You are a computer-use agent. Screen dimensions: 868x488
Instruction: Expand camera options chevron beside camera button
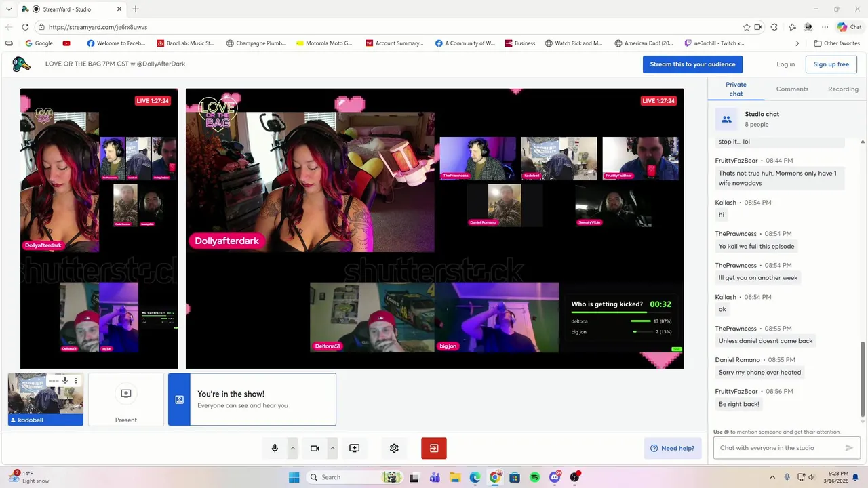click(332, 448)
